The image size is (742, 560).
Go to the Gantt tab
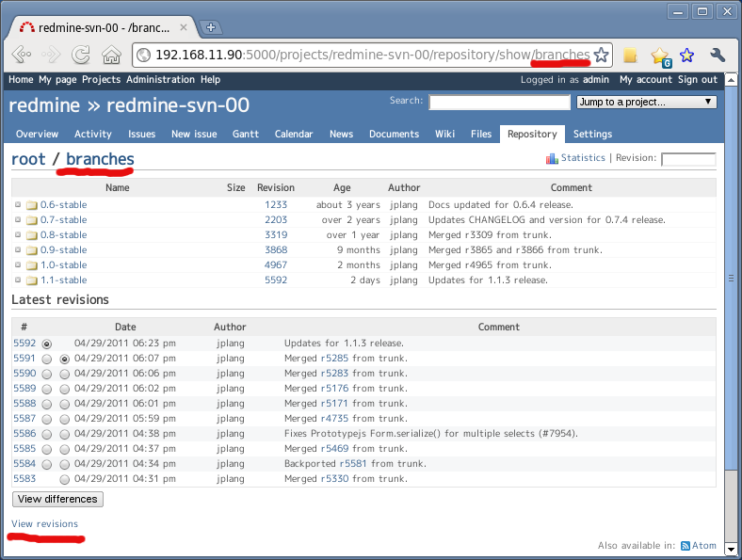245,135
